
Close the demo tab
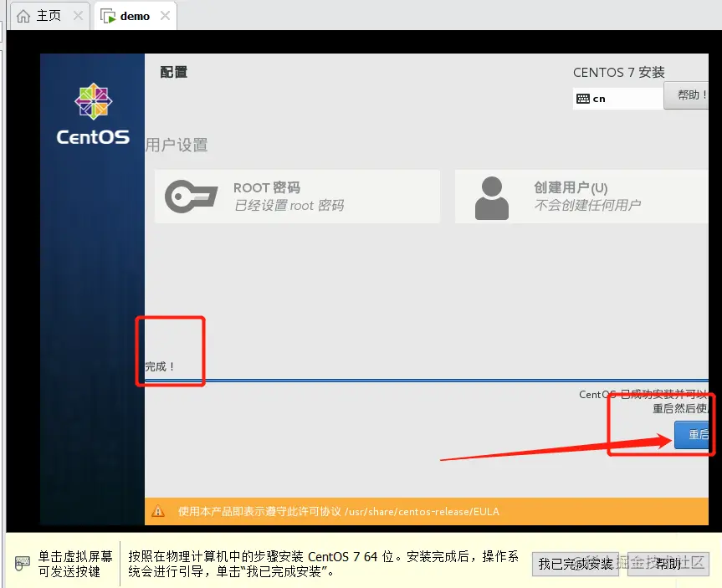pyautogui.click(x=165, y=16)
